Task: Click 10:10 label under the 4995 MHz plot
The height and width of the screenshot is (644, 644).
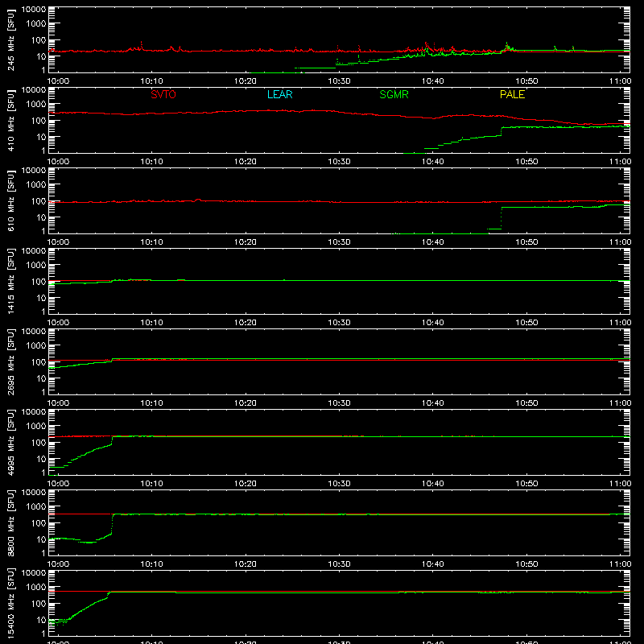Action: [151, 484]
